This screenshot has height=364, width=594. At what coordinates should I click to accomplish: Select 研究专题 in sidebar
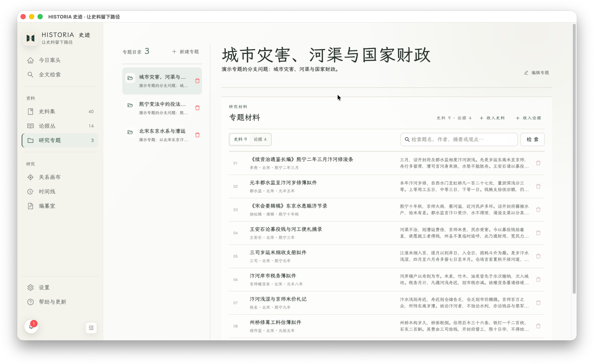tap(60, 140)
